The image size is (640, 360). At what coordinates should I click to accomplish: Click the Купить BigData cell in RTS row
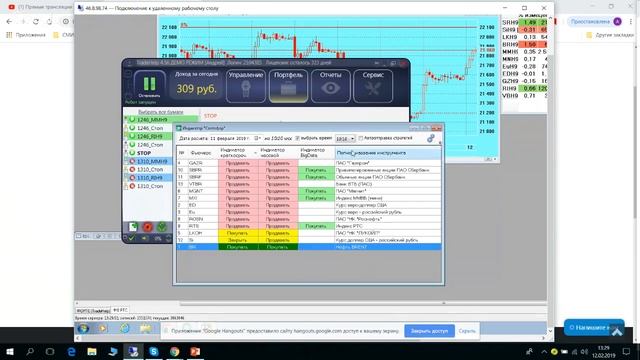pos(316,226)
